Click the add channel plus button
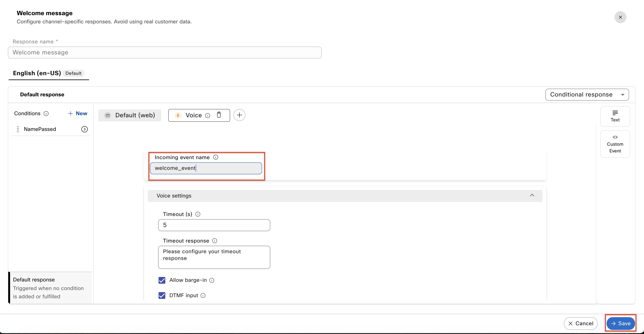644x334 pixels. point(239,115)
